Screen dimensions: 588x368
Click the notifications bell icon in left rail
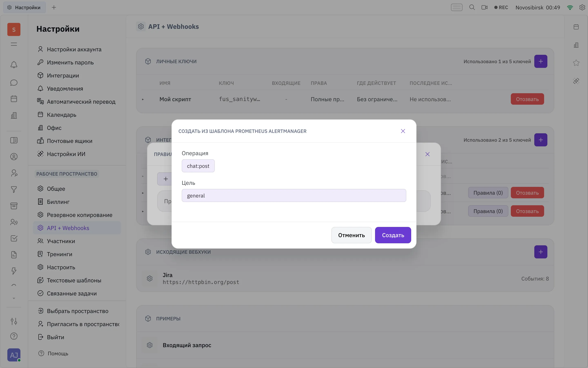coord(14,65)
